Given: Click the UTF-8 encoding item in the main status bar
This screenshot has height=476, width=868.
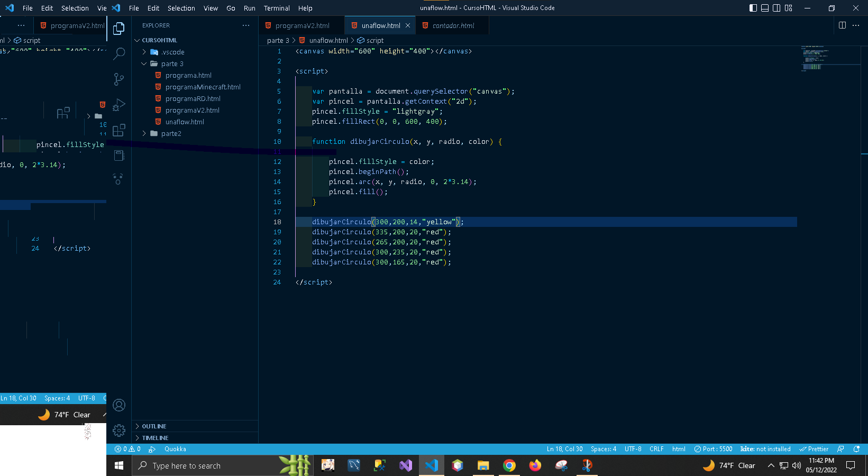Looking at the screenshot, I should 633,449.
